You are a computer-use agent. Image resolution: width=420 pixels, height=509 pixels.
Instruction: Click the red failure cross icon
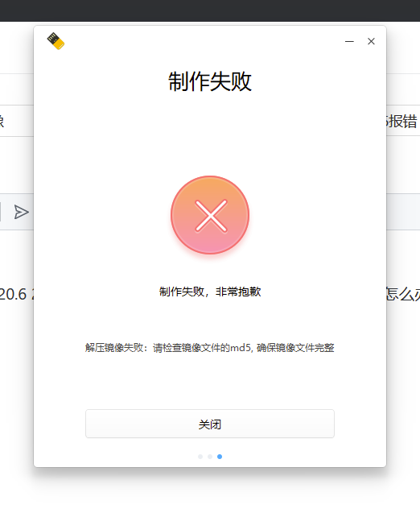tap(210, 215)
